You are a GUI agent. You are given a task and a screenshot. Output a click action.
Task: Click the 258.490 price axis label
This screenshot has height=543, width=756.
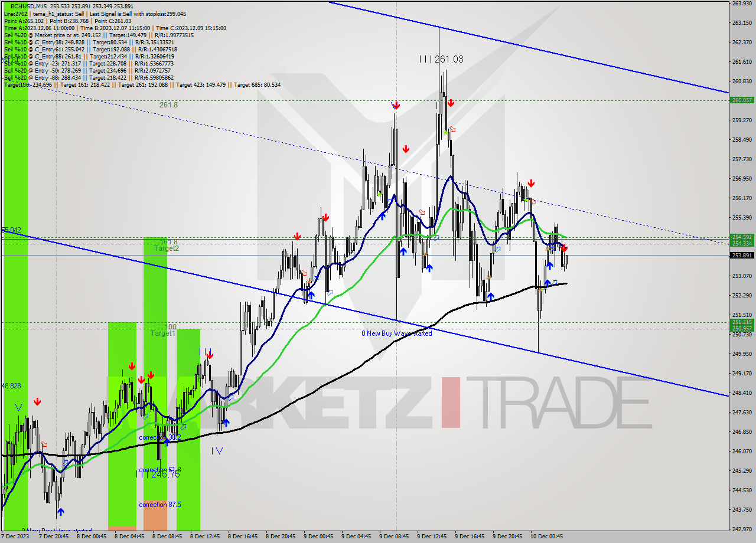[742, 140]
